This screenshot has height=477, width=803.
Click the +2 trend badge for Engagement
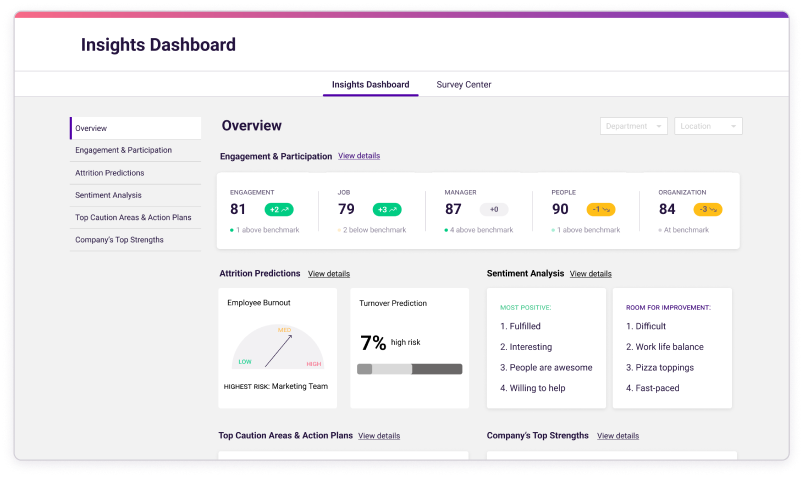tap(279, 209)
